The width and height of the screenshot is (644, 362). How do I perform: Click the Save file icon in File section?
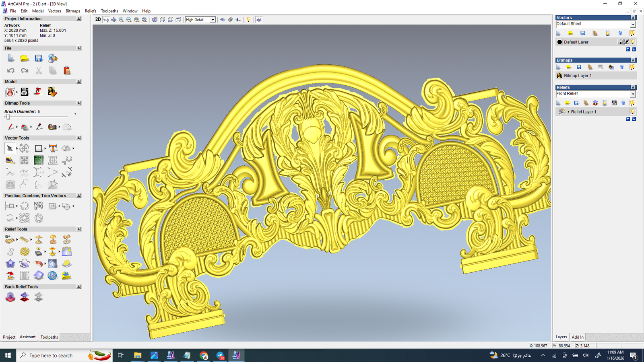click(39, 59)
